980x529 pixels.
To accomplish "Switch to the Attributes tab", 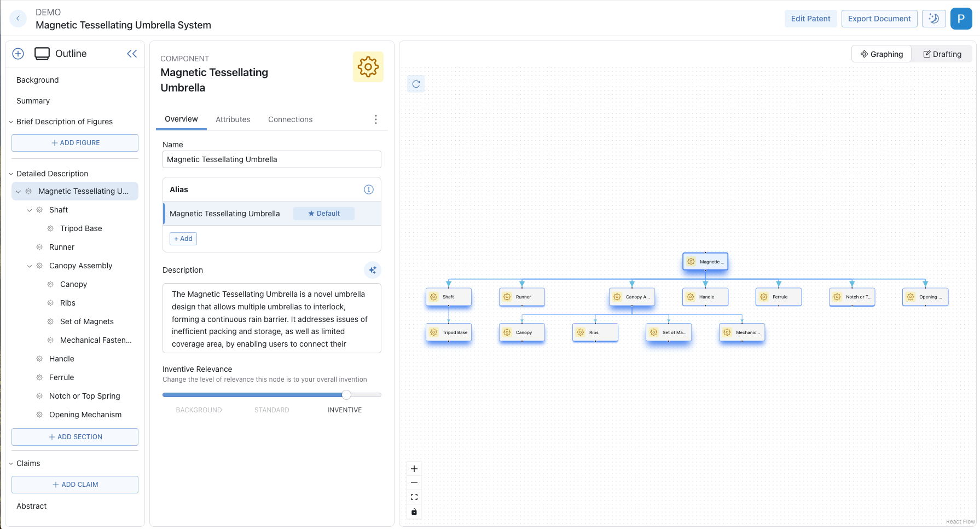I will pyautogui.click(x=233, y=119).
